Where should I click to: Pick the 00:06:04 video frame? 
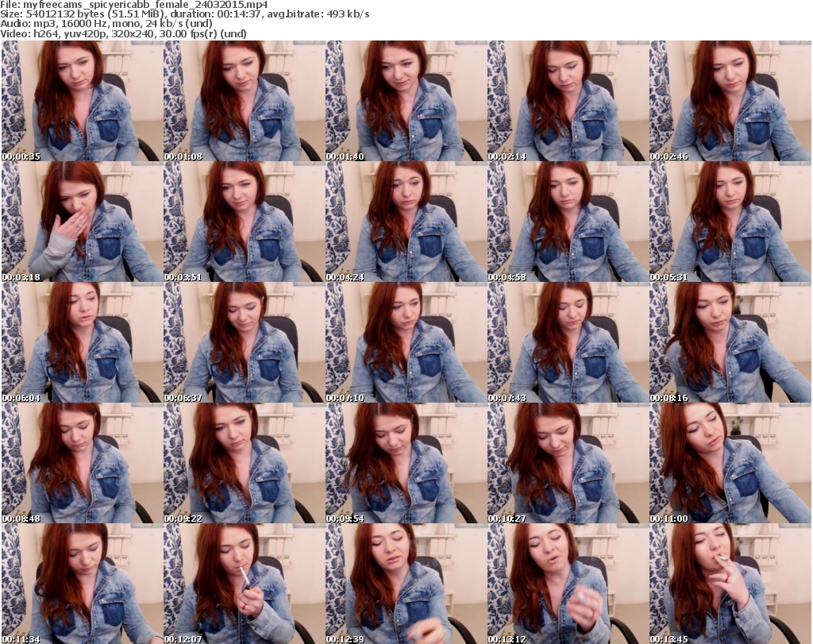[82, 342]
